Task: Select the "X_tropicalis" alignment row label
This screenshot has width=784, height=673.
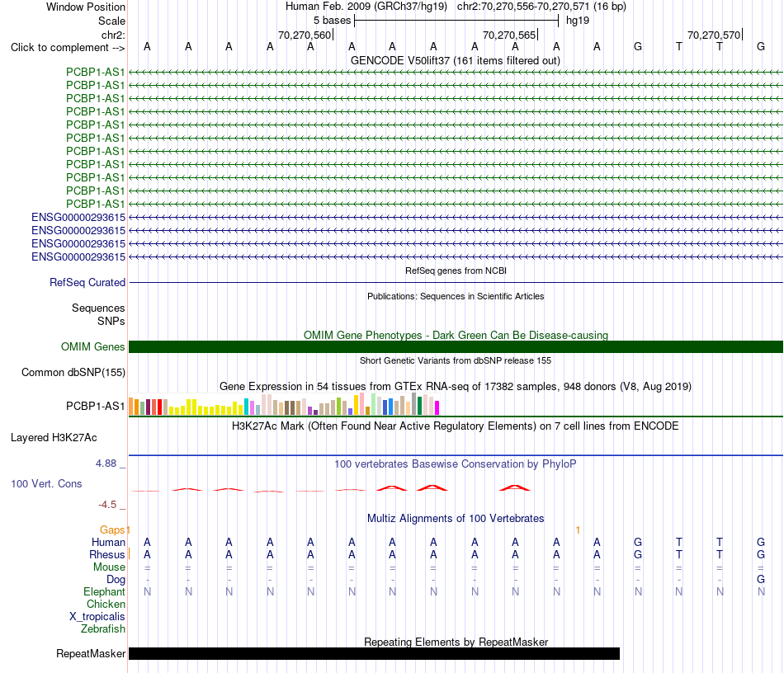Action: coord(97,617)
